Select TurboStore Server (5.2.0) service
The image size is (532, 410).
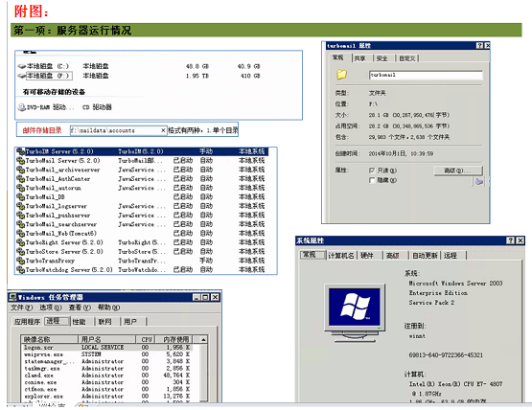[142, 252]
